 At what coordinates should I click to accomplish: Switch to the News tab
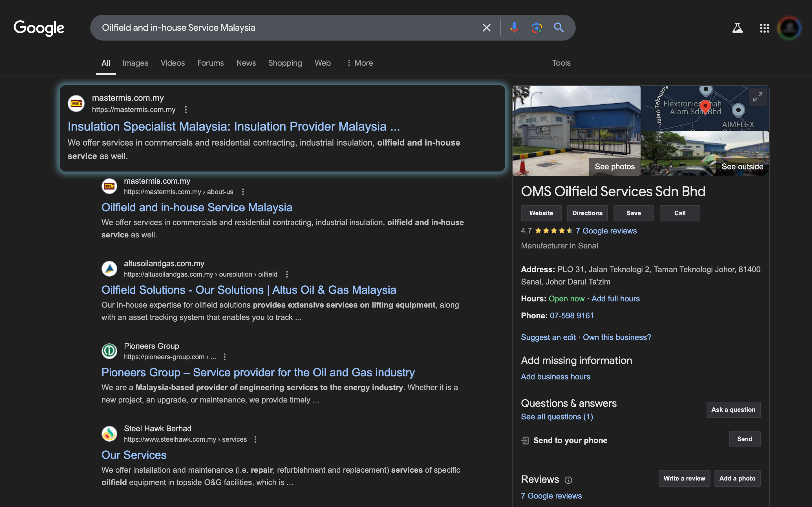tap(246, 63)
